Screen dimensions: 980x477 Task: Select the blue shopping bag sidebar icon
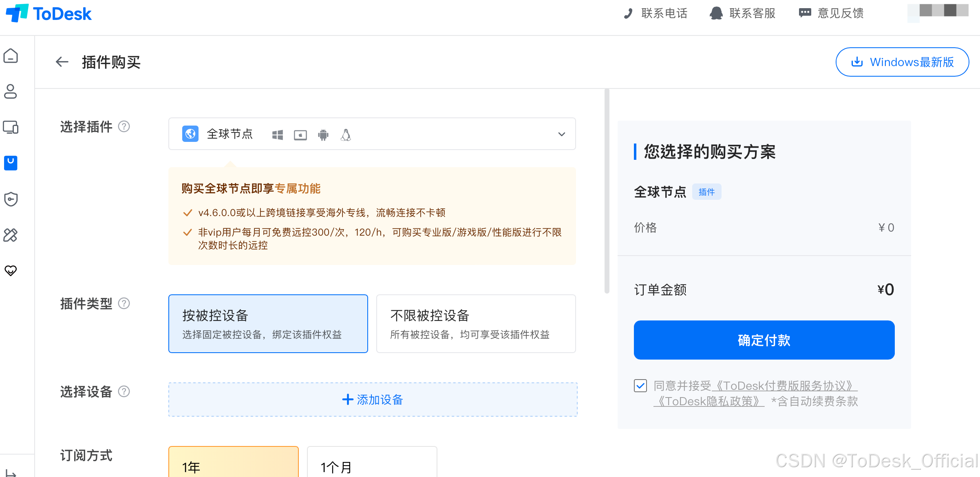11,163
